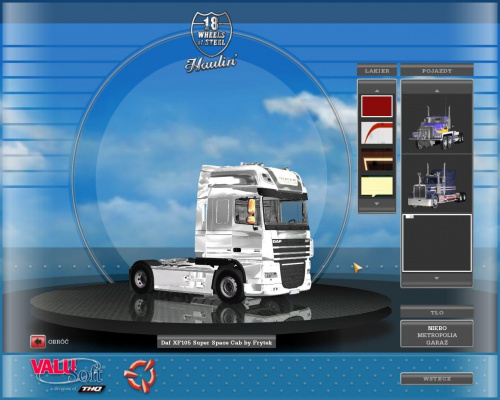Click the Wstecz back button
The height and width of the screenshot is (400, 500).
437,379
